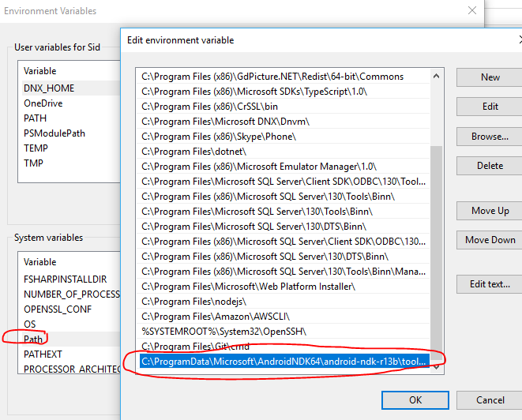Select FSHARPINSTALLDIR system variable

tap(70, 279)
